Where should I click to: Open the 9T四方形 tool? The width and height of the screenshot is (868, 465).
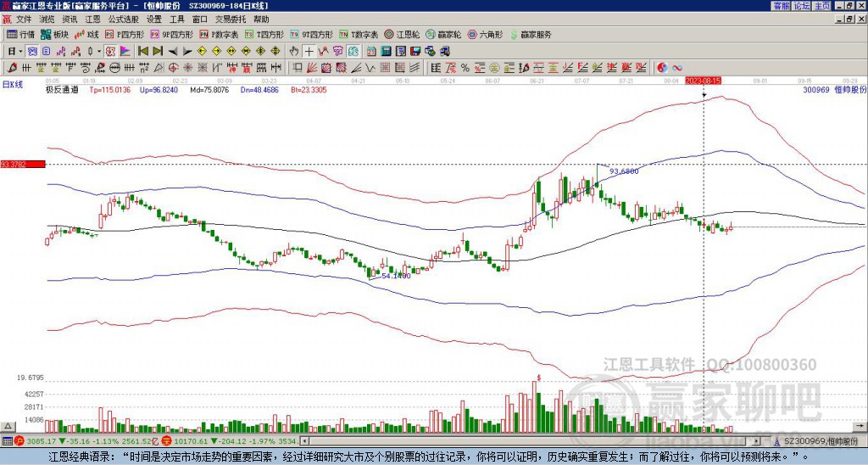311,34
